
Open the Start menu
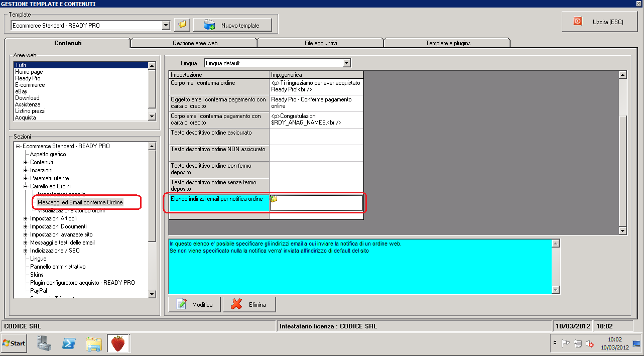click(x=14, y=343)
